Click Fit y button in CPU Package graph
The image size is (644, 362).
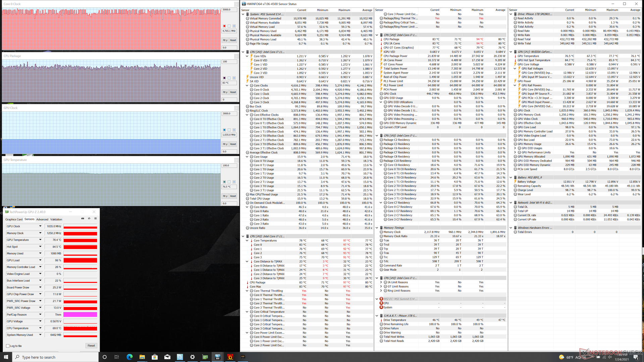pyautogui.click(x=225, y=92)
